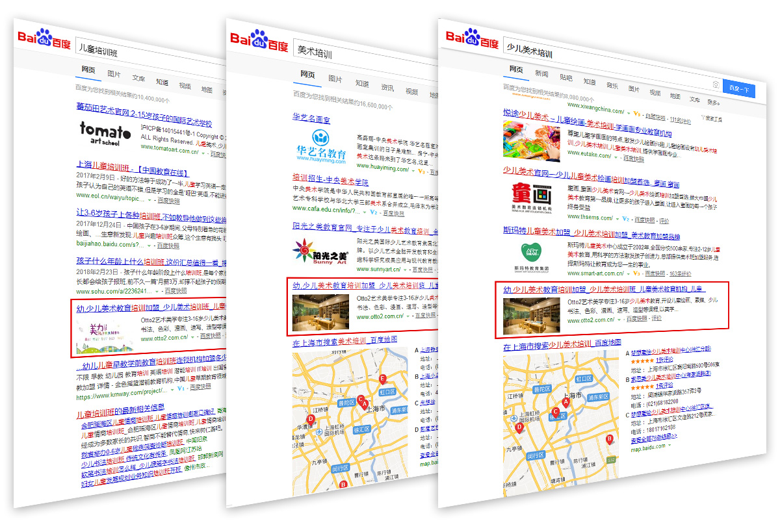
Task: Click map marker B on right map
Action: point(610,438)
